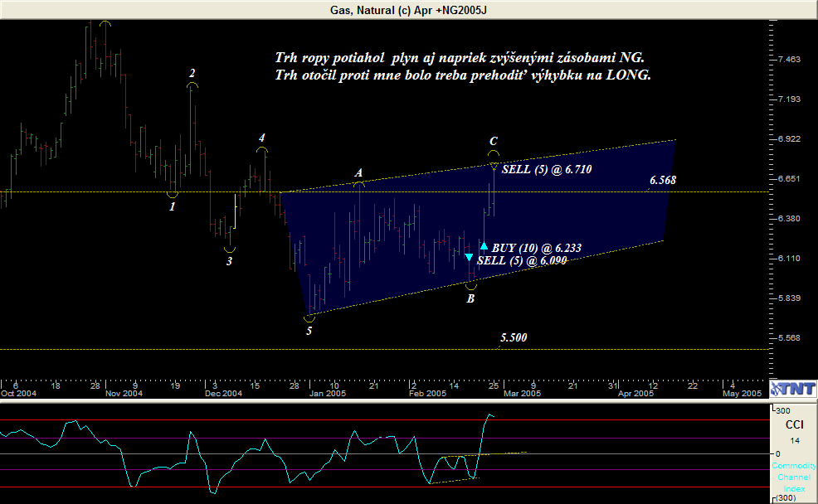Select the cyan SELL down-arrow marker

[x=469, y=257]
